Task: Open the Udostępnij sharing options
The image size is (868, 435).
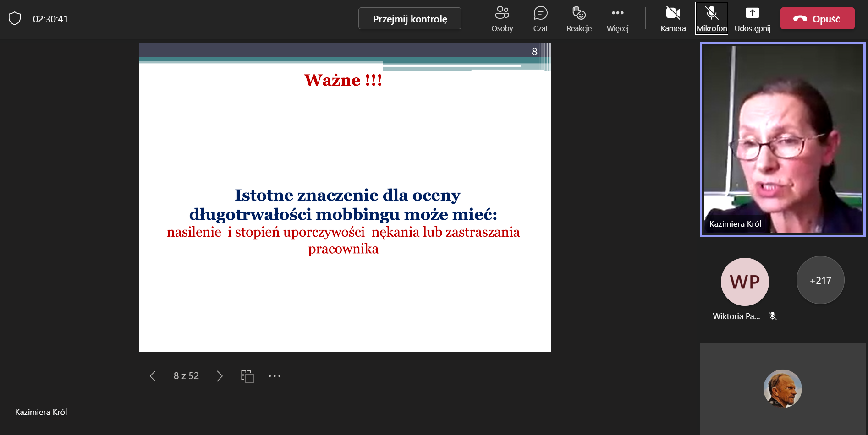Action: [x=753, y=18]
